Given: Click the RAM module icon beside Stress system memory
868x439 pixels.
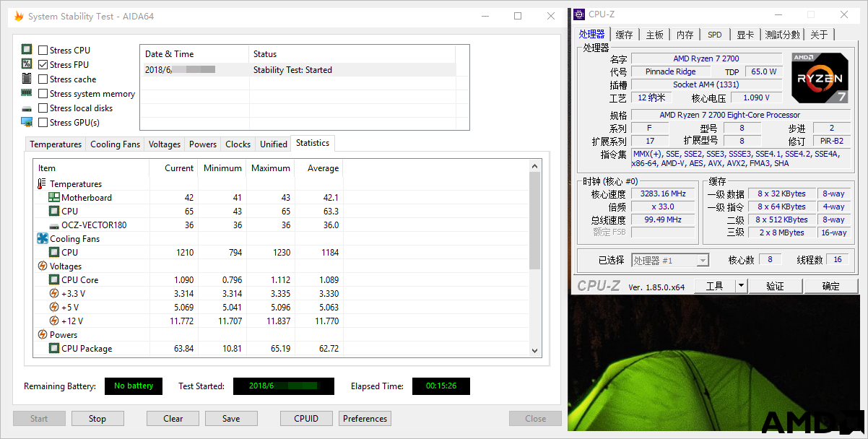Looking at the screenshot, I should [27, 93].
